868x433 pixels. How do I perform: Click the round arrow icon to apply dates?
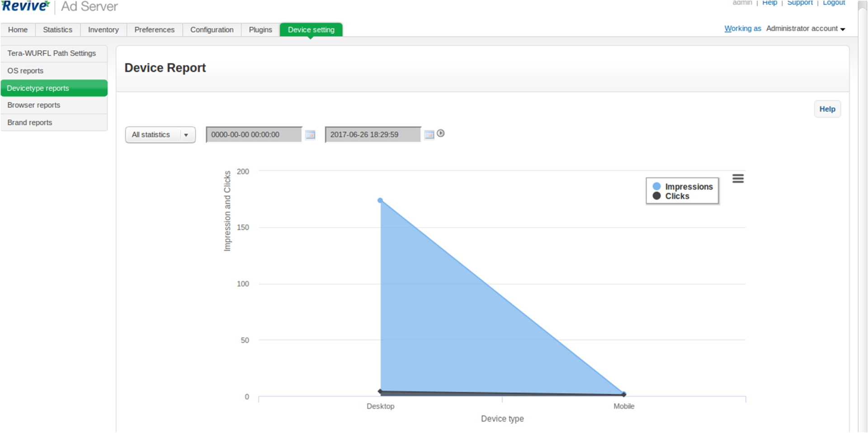441,133
